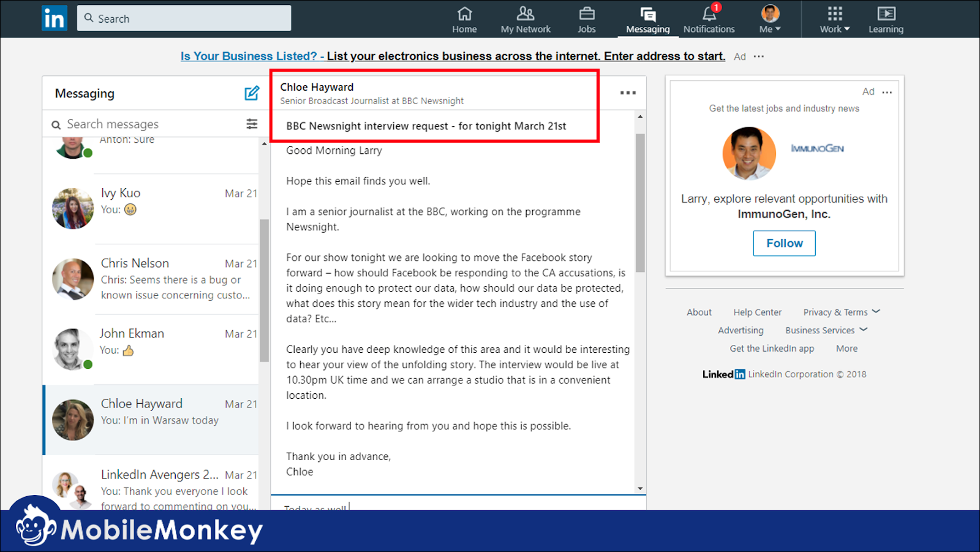The height and width of the screenshot is (552, 980).
Task: Focus the top LinkedIn Search box
Action: coord(184,18)
